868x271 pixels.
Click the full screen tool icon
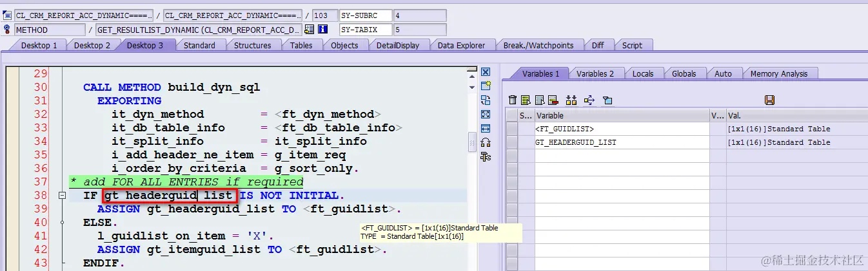coord(486,114)
